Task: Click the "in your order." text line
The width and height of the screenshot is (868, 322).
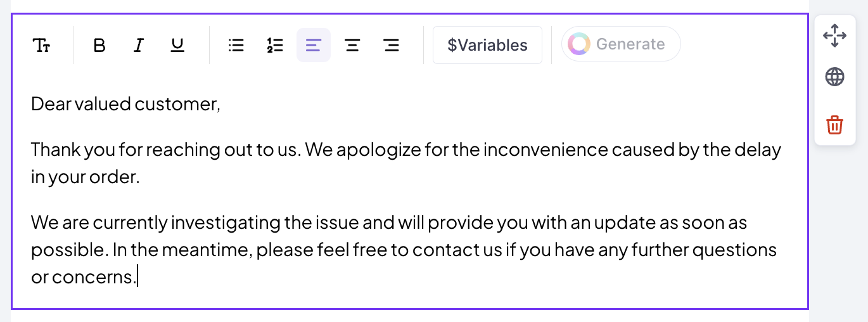Action: (x=85, y=177)
